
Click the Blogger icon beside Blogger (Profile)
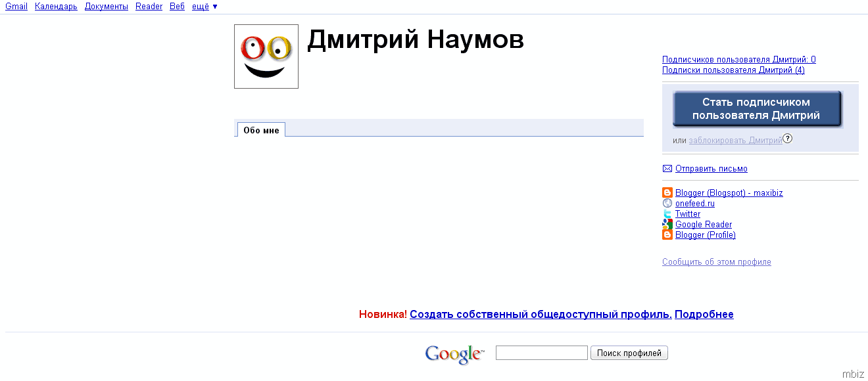coord(667,235)
